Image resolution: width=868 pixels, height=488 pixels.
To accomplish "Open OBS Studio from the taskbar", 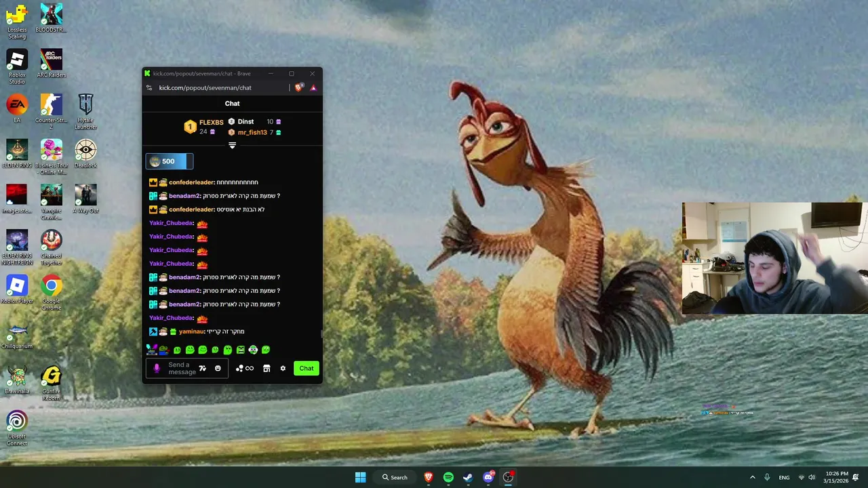I will (x=508, y=477).
